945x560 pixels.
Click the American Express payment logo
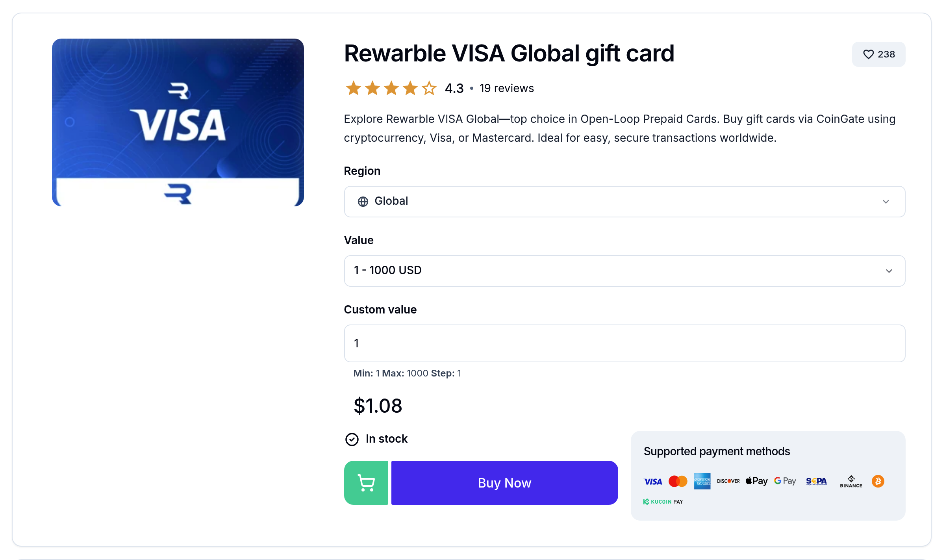coord(702,481)
